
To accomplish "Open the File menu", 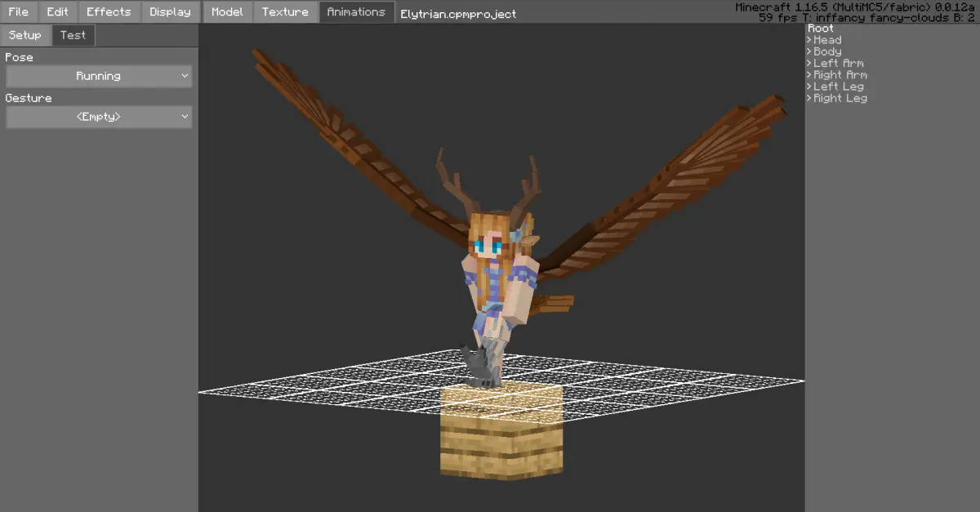I will click(x=19, y=11).
